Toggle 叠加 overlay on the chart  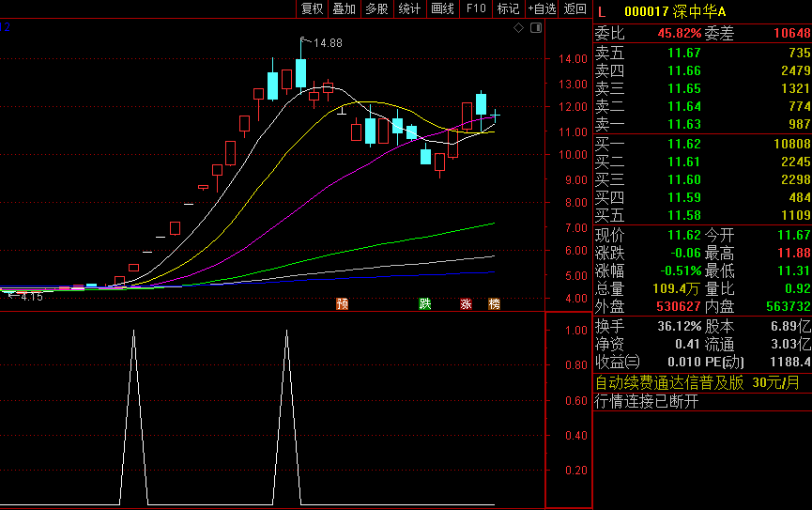tap(345, 8)
